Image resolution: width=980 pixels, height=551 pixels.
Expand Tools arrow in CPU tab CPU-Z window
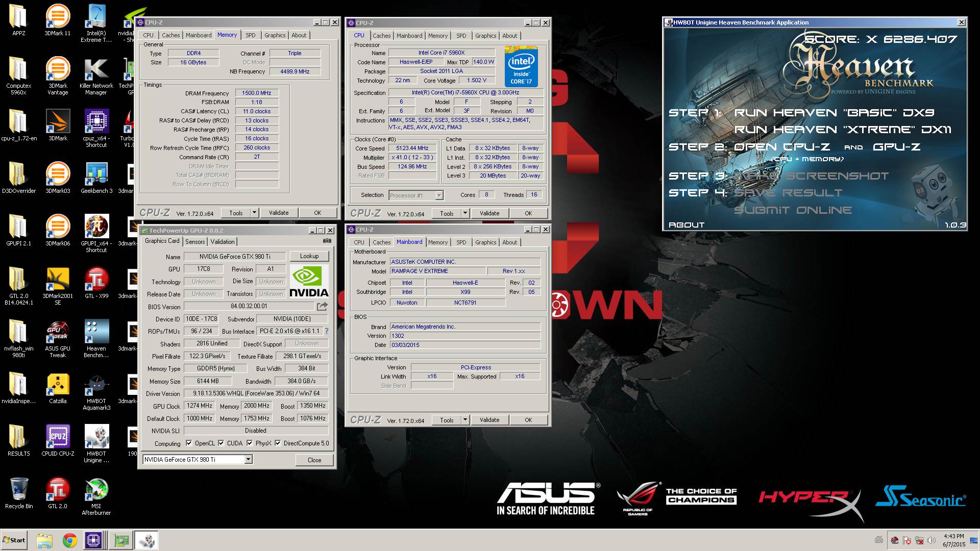[465, 213]
